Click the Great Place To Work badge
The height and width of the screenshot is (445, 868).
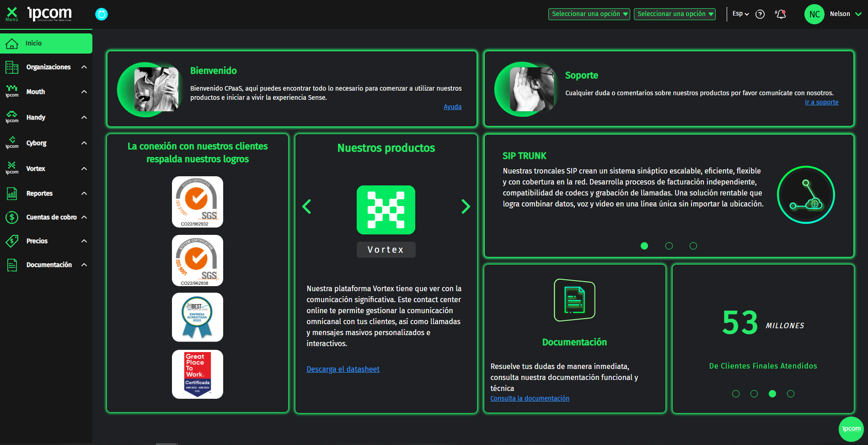(x=198, y=374)
